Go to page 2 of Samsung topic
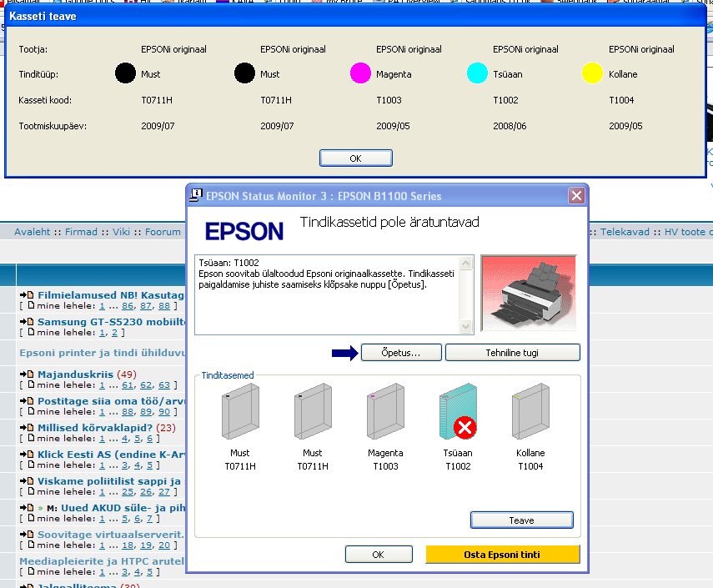The width and height of the screenshot is (713, 588). pos(114,333)
